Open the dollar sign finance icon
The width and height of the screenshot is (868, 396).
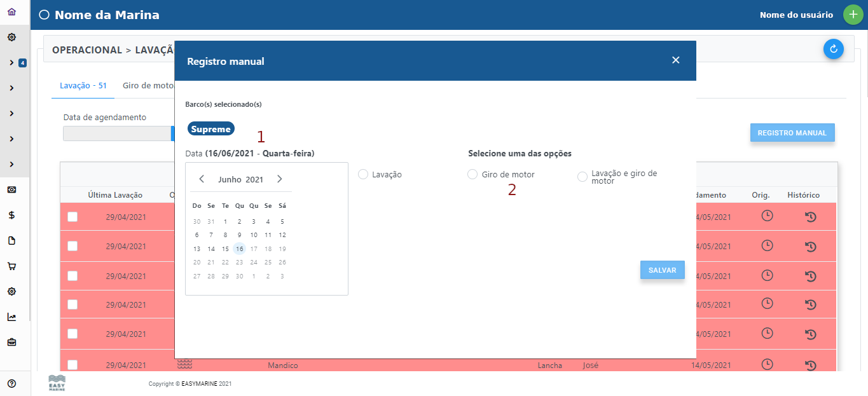coord(11,215)
